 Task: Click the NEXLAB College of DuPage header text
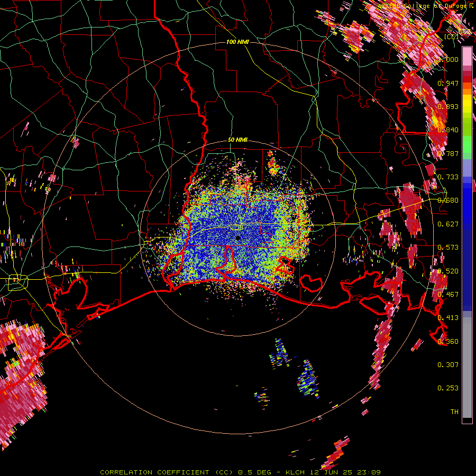[424, 6]
